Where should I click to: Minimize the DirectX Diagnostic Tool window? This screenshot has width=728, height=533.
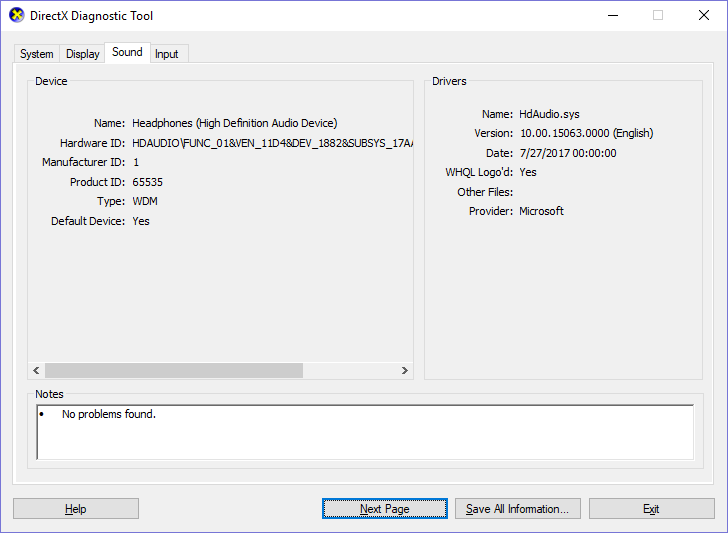[x=613, y=15]
